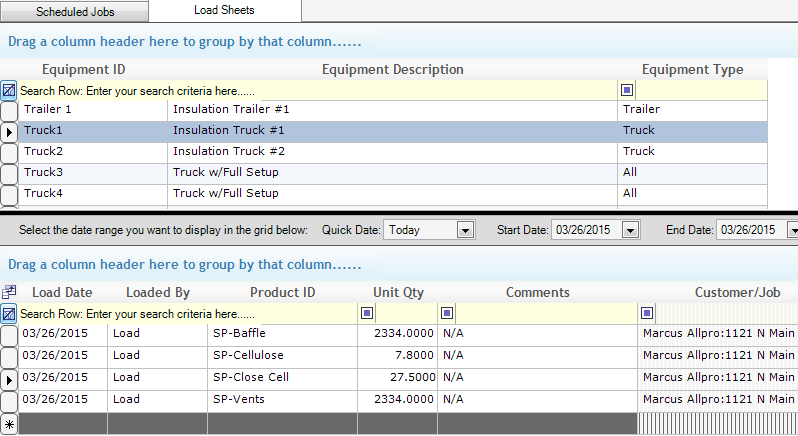Click the equipment grid search row icon

[9, 91]
